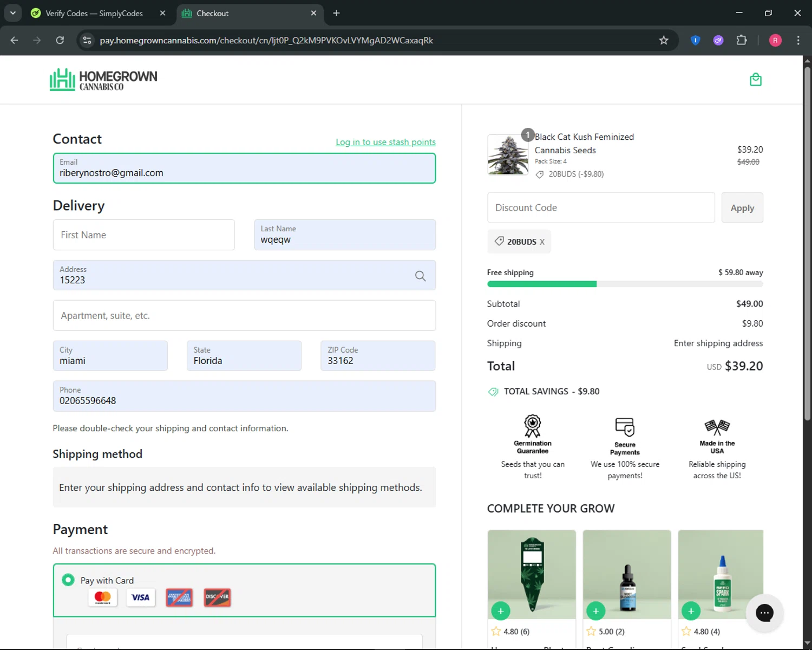Viewport: 812px width, 650px height.
Task: Click the Last Name field
Action: point(345,235)
